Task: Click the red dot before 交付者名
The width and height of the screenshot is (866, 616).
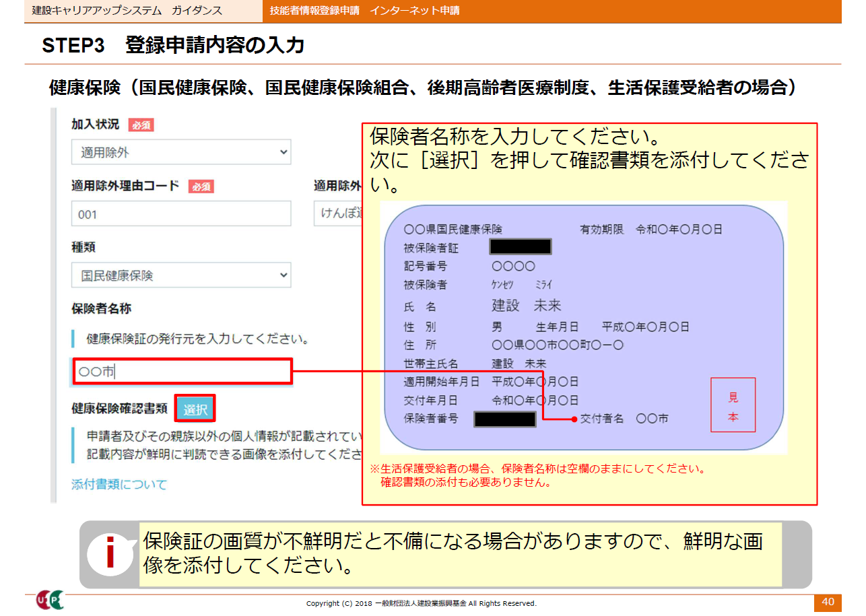Action: tap(574, 419)
